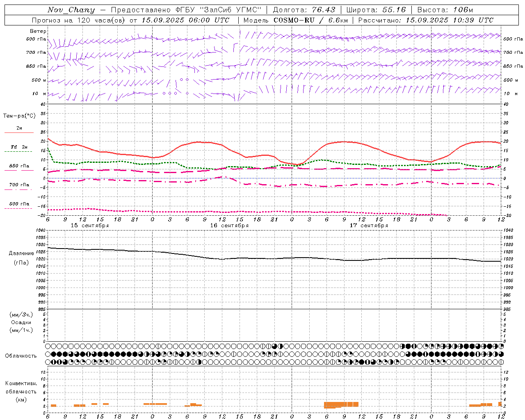Select the 'Предоставлено ФГБУ "ЗапСиб УГМС"' provider text
This screenshot has width=525, height=420.
[186, 10]
